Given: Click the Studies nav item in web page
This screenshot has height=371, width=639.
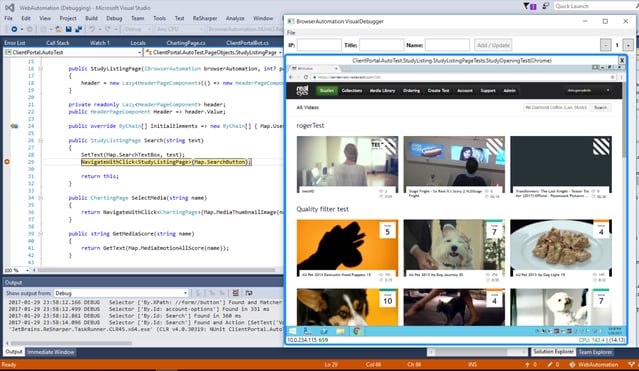Looking at the screenshot, I should tap(326, 91).
